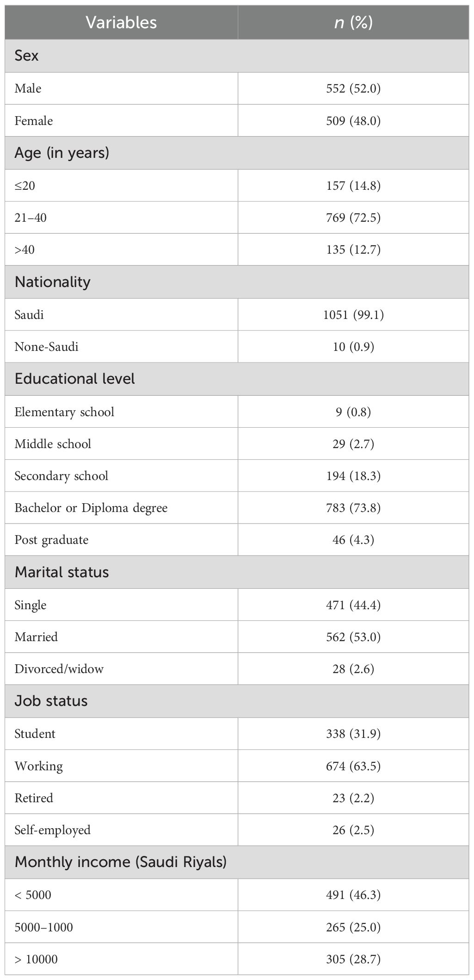Click the > 10000 value 305 (28.7)
Screen dimensions: 474x980
[353, 959]
